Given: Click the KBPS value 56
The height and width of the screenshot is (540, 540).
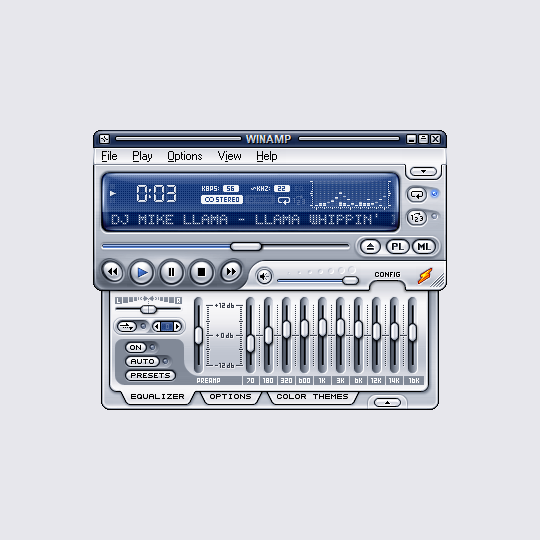Looking at the screenshot, I should coord(230,188).
